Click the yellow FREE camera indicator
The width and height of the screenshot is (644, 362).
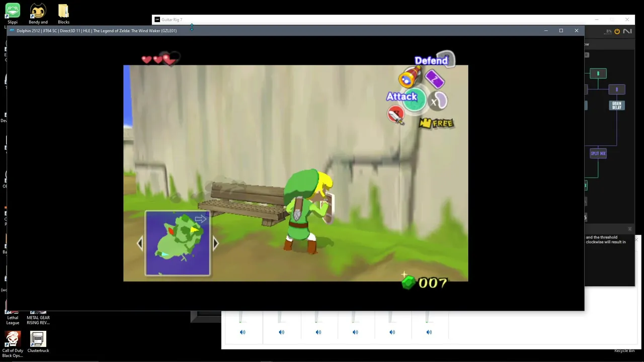436,123
